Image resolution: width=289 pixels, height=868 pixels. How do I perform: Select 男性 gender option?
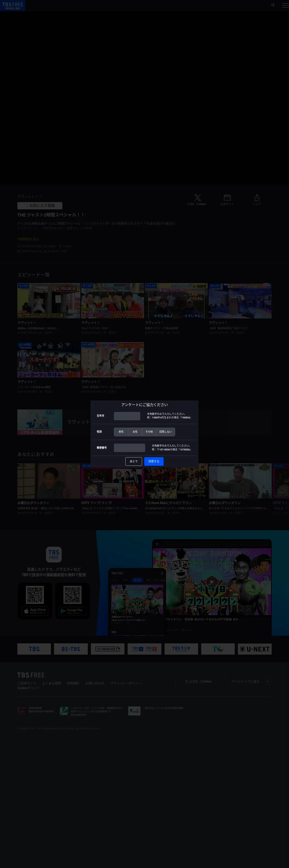121,432
